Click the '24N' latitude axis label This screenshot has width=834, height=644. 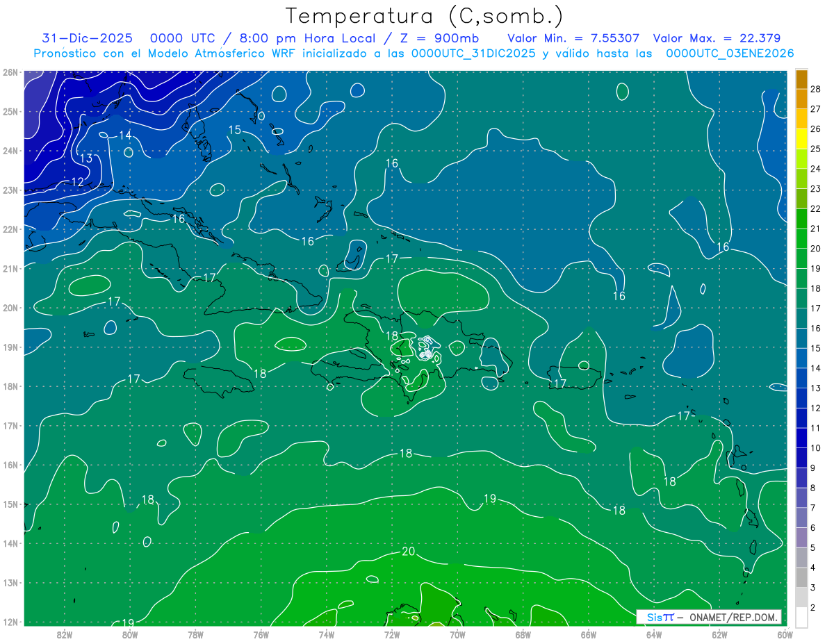click(x=10, y=151)
